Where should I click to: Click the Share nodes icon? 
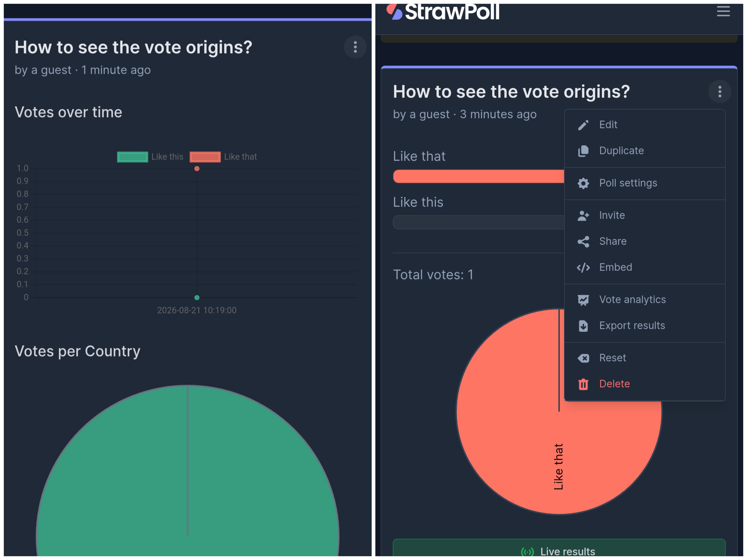tap(583, 242)
